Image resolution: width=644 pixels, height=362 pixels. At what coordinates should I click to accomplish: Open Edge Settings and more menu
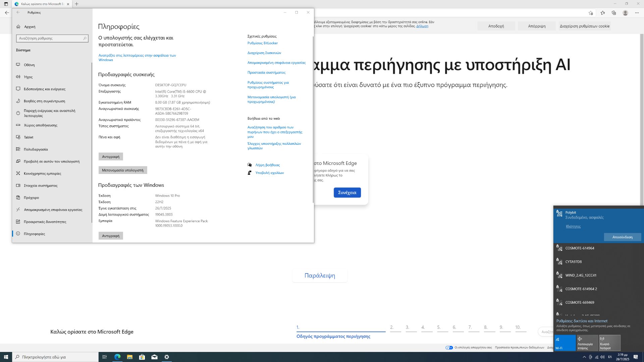tap(637, 13)
